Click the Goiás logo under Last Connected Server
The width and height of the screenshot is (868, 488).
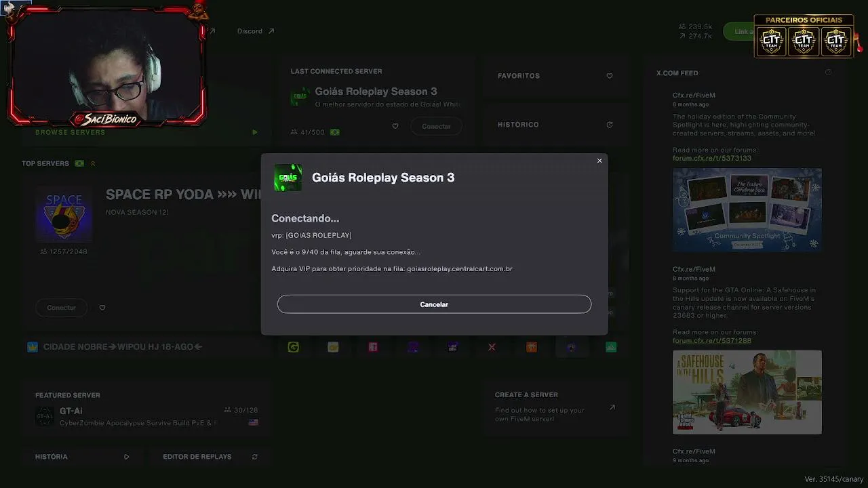(x=300, y=97)
